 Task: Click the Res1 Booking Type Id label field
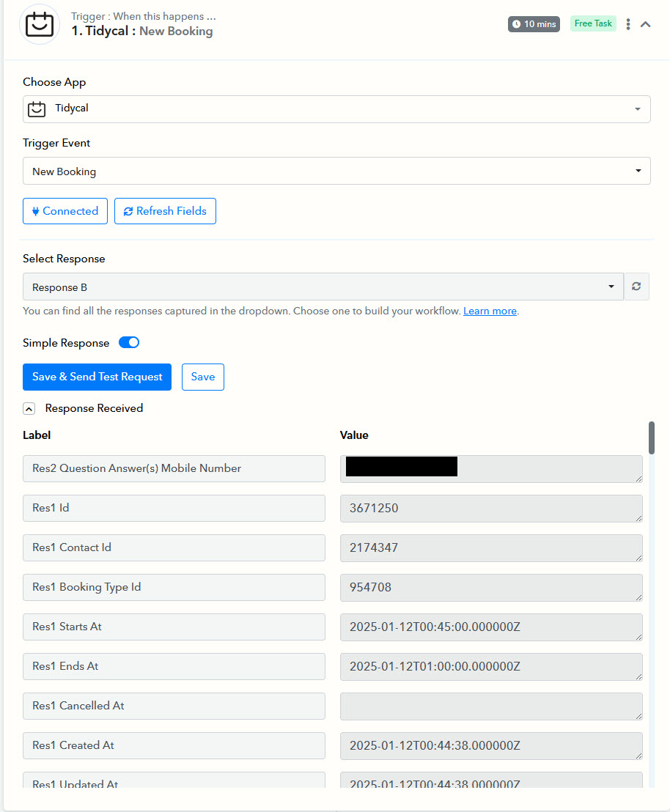[x=174, y=587]
